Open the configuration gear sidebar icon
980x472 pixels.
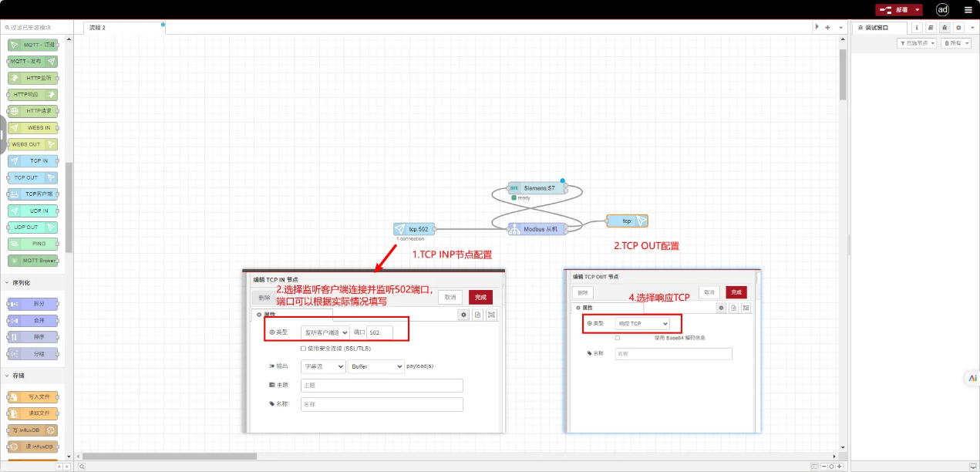point(958,27)
